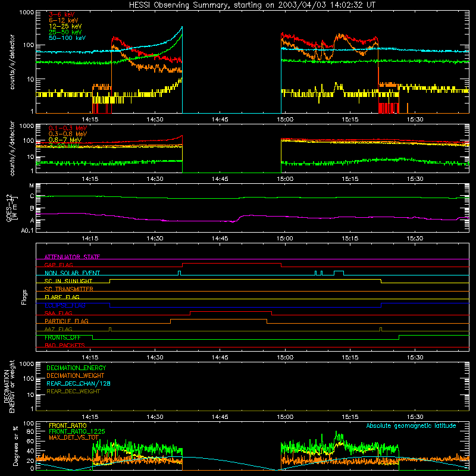The width and height of the screenshot is (476, 476).
Task: Click the blue ECLIPSE_FLAG label
Action: (65, 305)
